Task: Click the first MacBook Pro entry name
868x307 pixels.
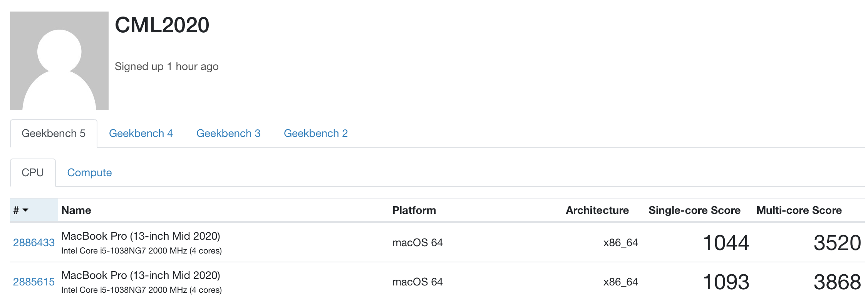Action: coord(141,236)
